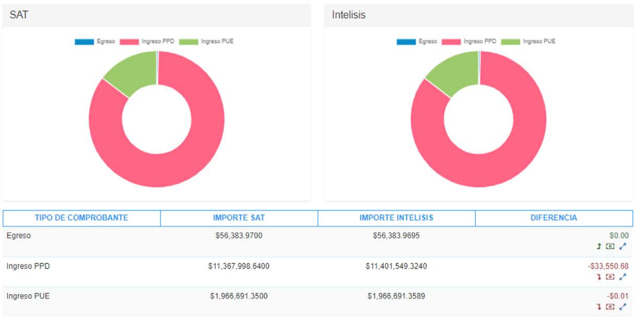
Task: Sort by the TIPO DE COMPROBANTE column header
Action: click(x=81, y=218)
